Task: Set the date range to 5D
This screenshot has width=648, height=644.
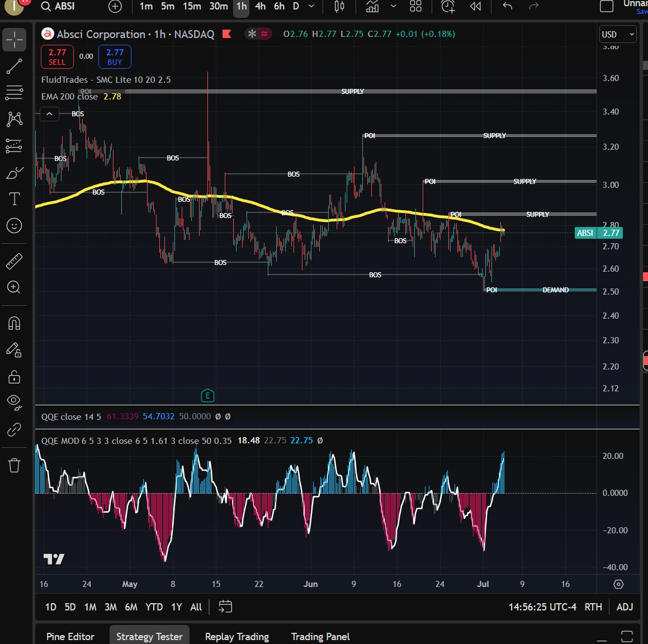Action: [70, 607]
